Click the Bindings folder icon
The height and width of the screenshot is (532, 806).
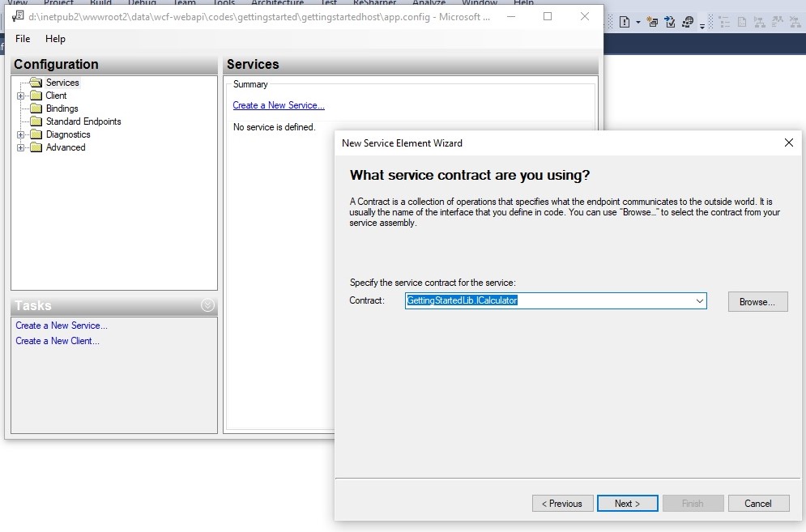click(36, 109)
